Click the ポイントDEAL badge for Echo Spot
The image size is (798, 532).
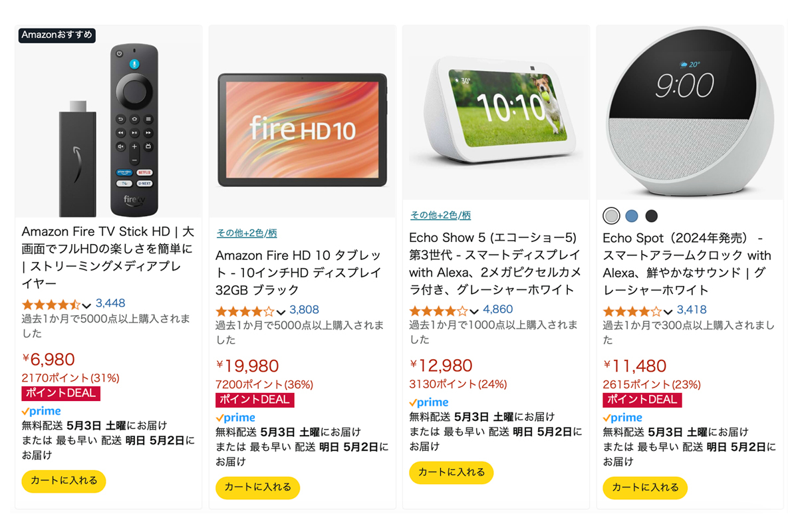[x=642, y=400]
